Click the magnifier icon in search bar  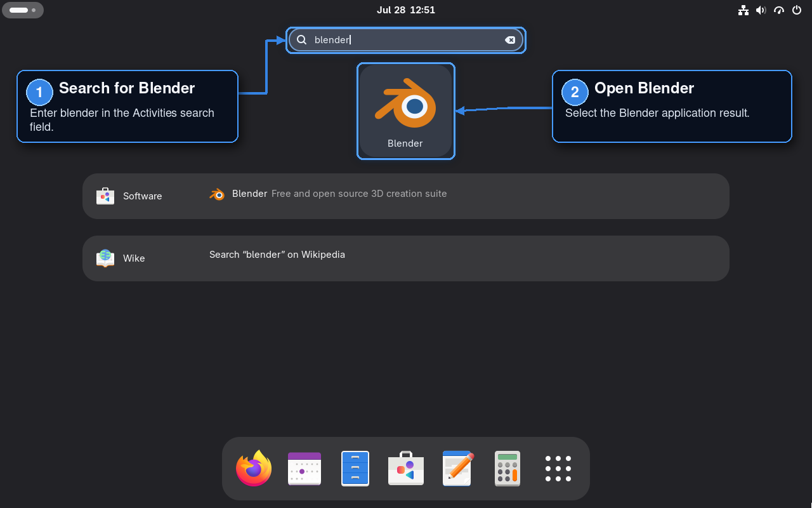pyautogui.click(x=302, y=40)
